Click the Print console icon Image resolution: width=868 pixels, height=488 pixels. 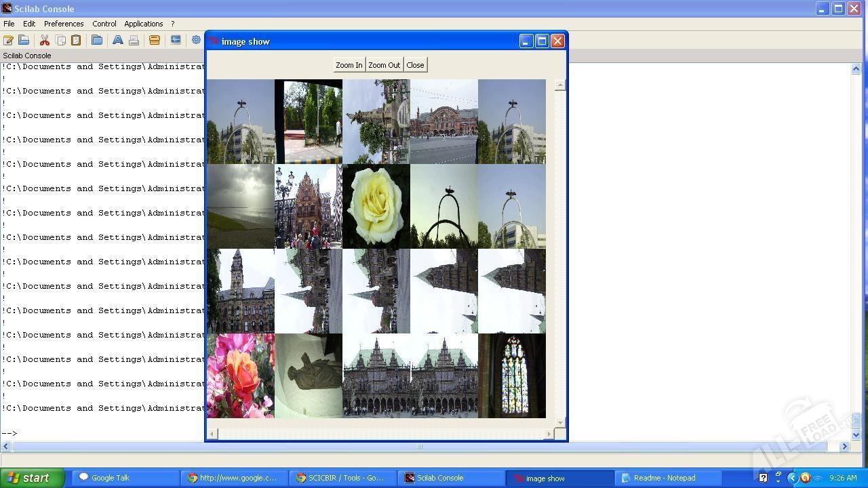[134, 41]
